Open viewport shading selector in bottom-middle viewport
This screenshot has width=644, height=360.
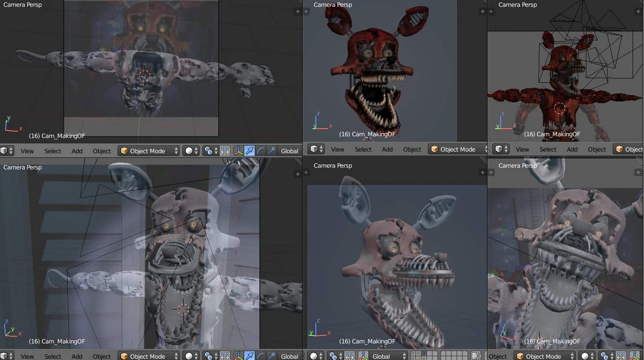pos(316,356)
